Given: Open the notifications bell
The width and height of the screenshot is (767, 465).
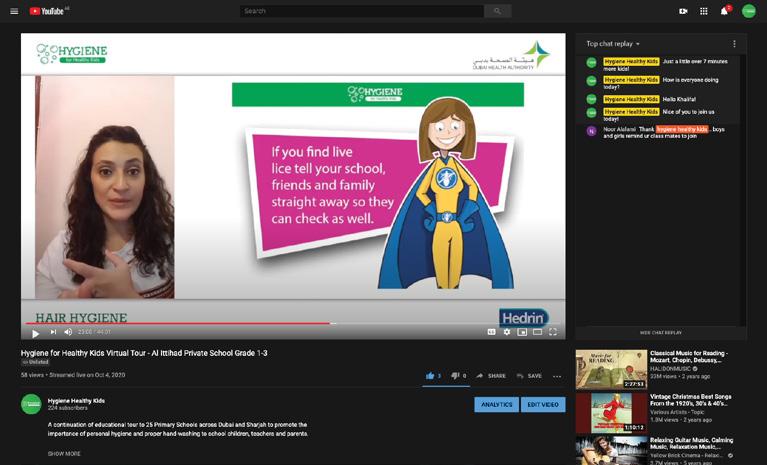Looking at the screenshot, I should click(x=724, y=11).
